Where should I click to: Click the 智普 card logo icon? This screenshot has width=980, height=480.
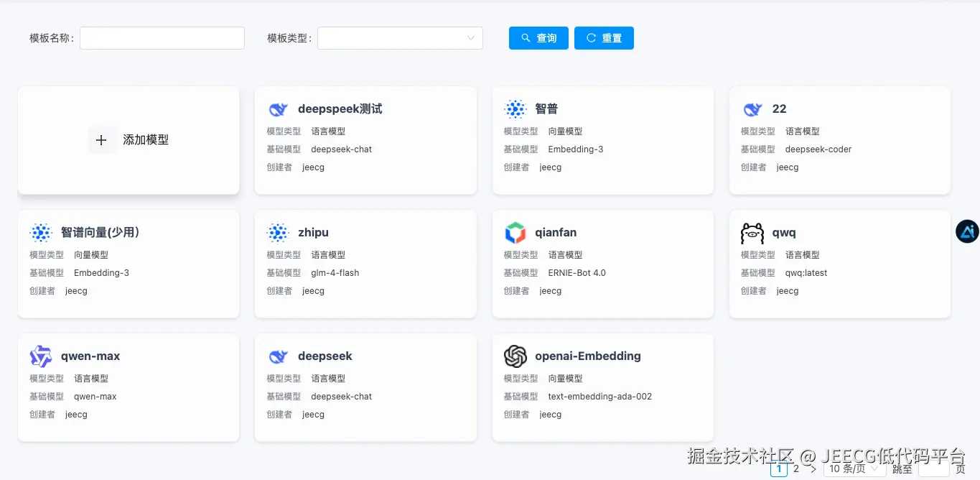click(x=515, y=109)
